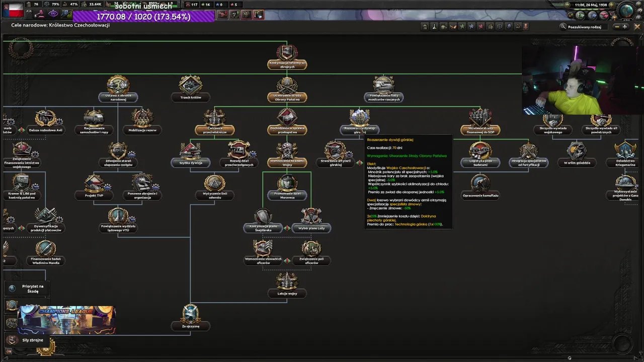Select the Ustawa o obronie narodowej focus
The width and height of the screenshot is (644, 362).
[x=118, y=88]
